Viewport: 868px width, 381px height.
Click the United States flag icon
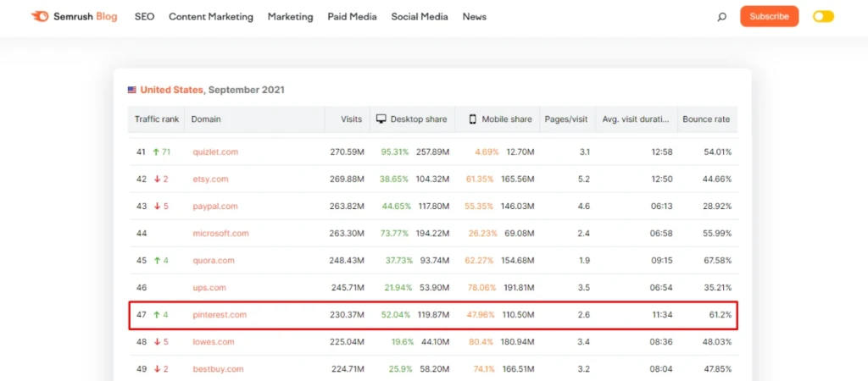pos(131,90)
